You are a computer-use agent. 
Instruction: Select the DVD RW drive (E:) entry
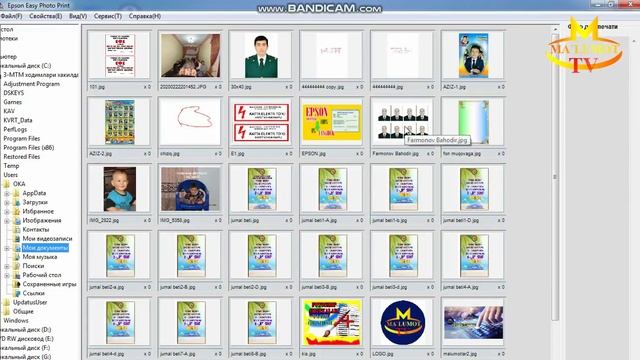[x=27, y=339]
